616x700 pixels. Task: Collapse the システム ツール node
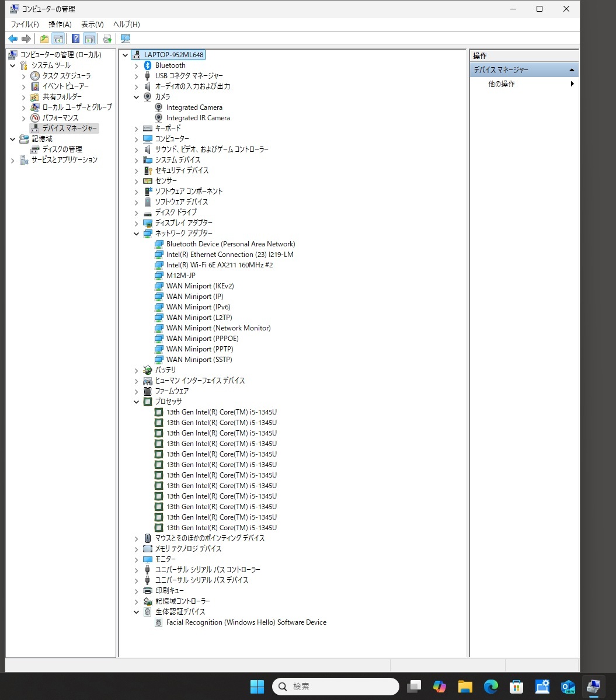(x=12, y=65)
